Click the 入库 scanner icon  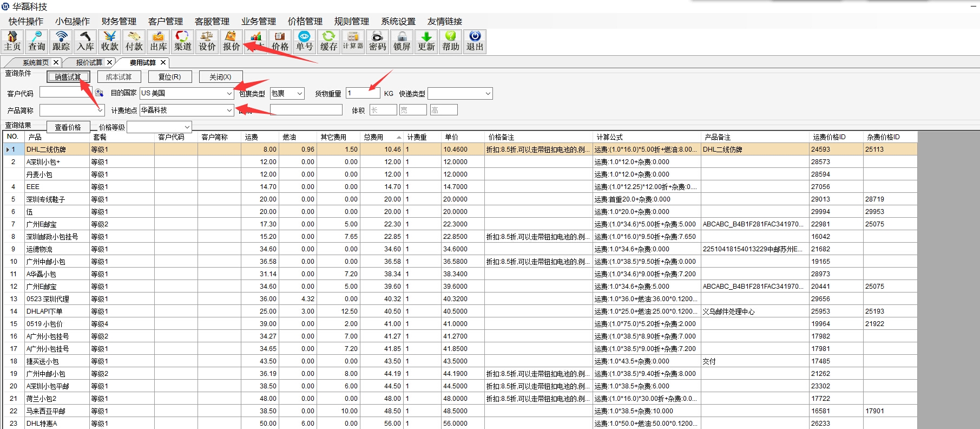[x=85, y=41]
